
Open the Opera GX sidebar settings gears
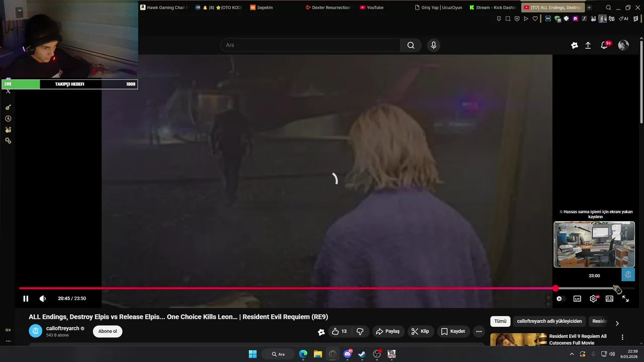pyautogui.click(x=8, y=141)
